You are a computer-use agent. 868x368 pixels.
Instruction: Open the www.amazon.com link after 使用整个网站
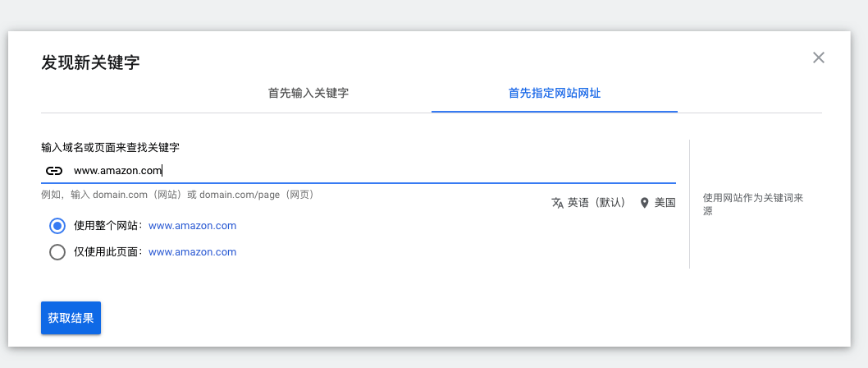(193, 226)
